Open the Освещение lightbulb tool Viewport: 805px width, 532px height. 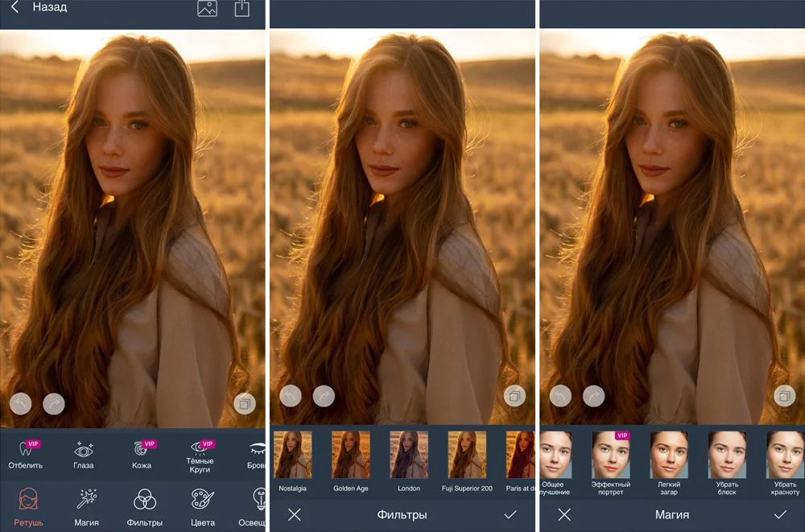[x=258, y=506]
